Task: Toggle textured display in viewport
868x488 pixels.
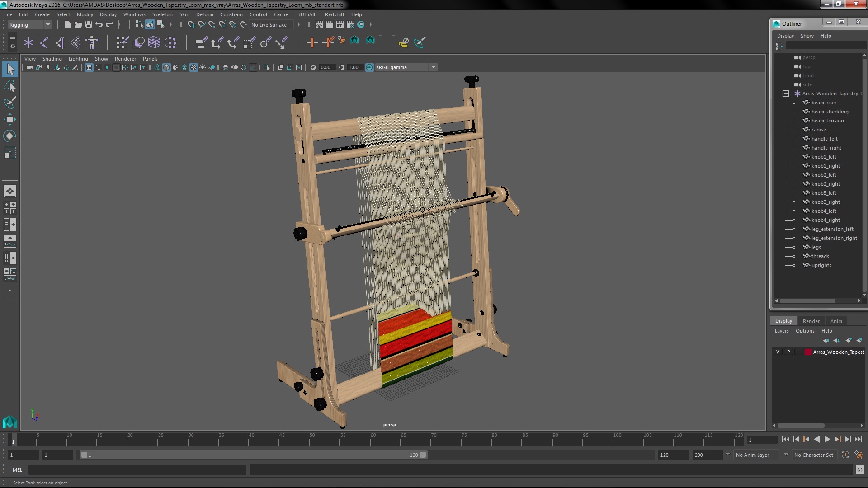Action: (x=193, y=67)
